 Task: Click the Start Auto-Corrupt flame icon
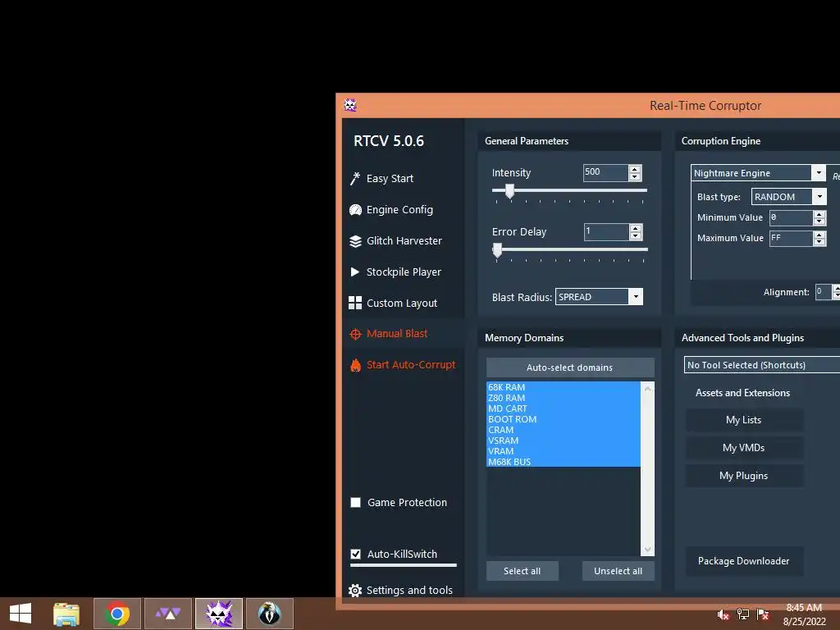(x=355, y=365)
